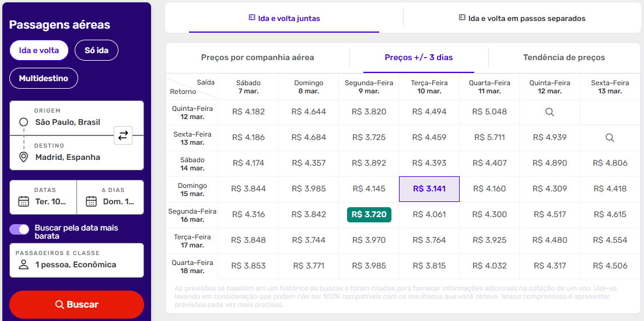
Task: Click the passenger person icon
Action: click(24, 264)
